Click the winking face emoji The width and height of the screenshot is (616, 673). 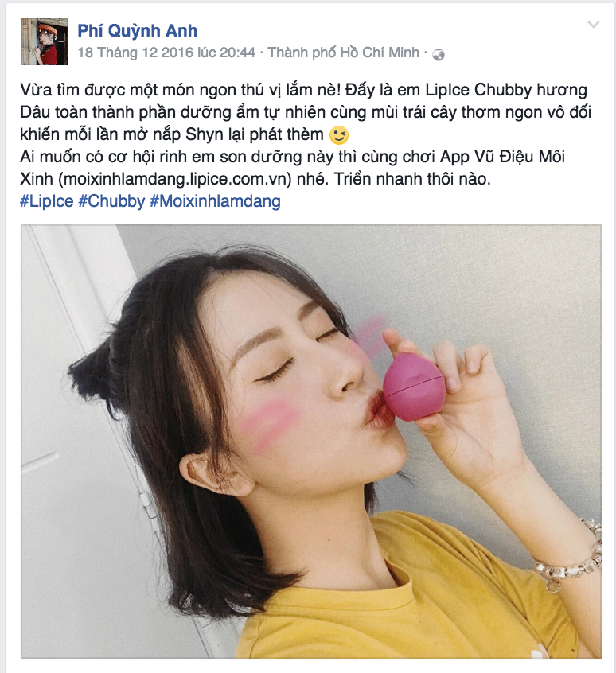coord(339,135)
